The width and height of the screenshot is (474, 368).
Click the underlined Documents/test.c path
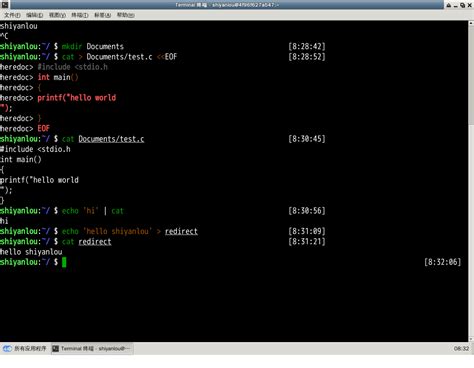[111, 139]
